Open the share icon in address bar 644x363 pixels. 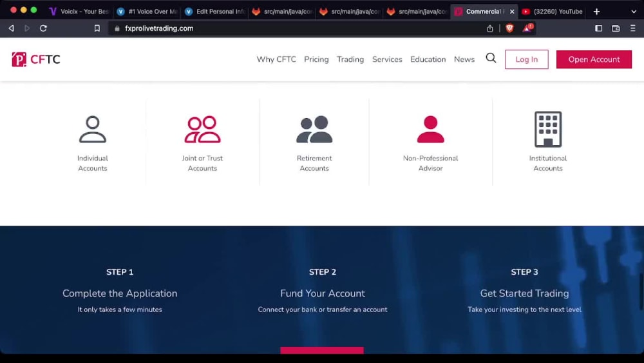pos(490,28)
